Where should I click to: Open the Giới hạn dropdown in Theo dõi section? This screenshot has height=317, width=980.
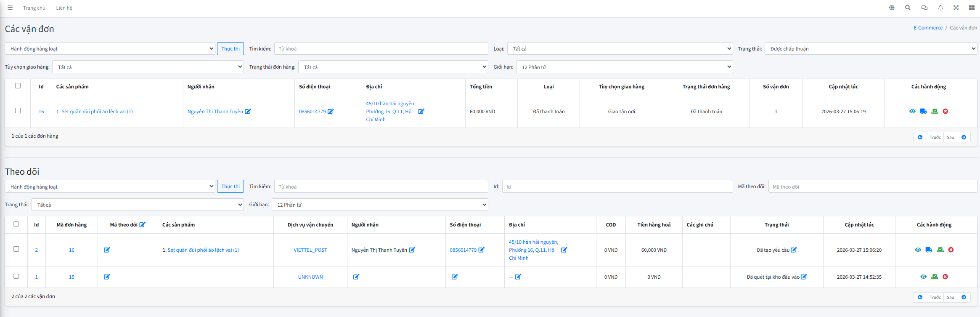point(380,205)
